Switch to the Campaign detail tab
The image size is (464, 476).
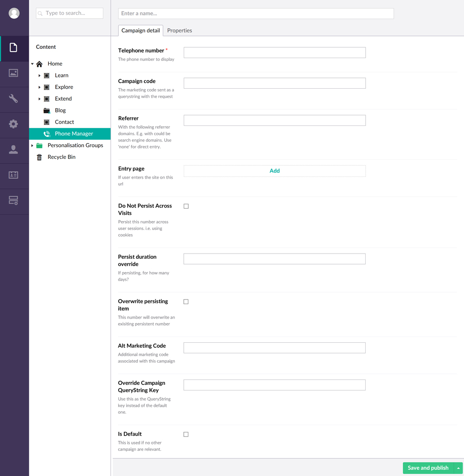[x=141, y=30]
